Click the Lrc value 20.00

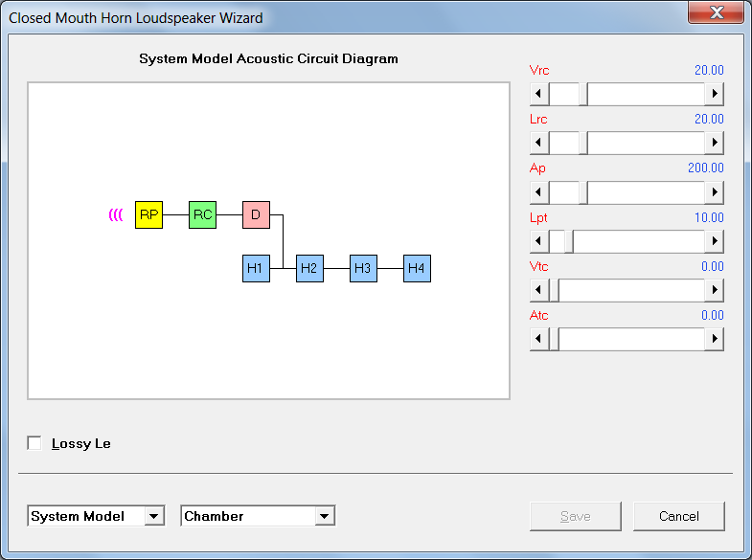(x=709, y=119)
